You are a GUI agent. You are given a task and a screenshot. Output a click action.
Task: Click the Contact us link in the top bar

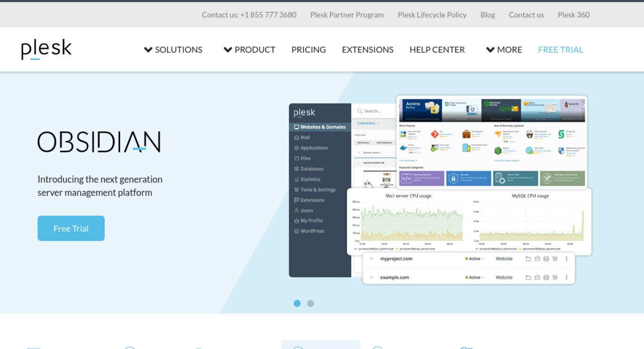[x=526, y=15]
